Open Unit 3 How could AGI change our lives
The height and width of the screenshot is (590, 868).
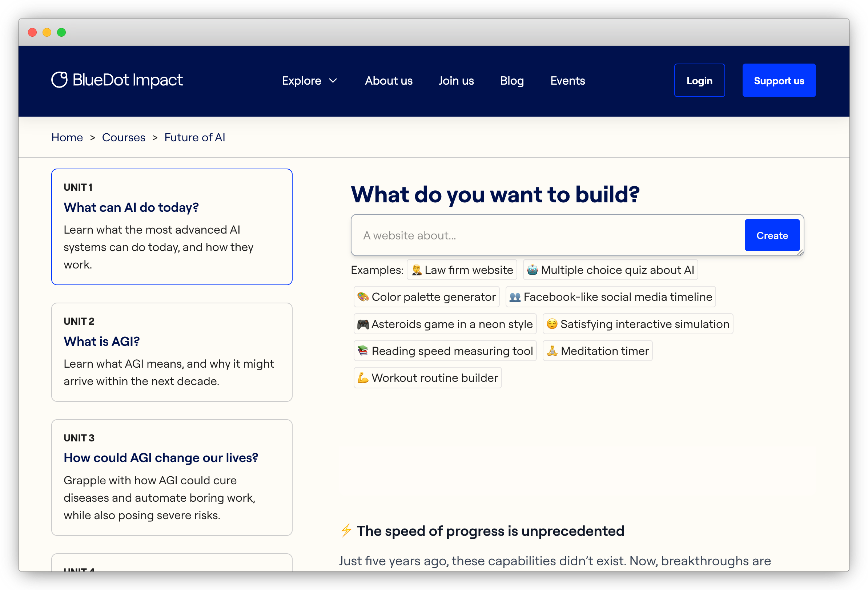click(172, 478)
